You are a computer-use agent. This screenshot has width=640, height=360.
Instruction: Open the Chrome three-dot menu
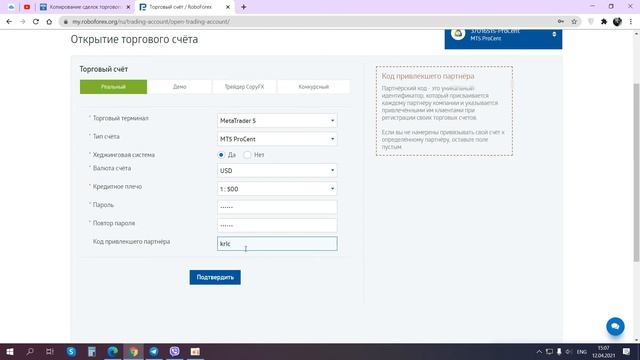point(631,22)
